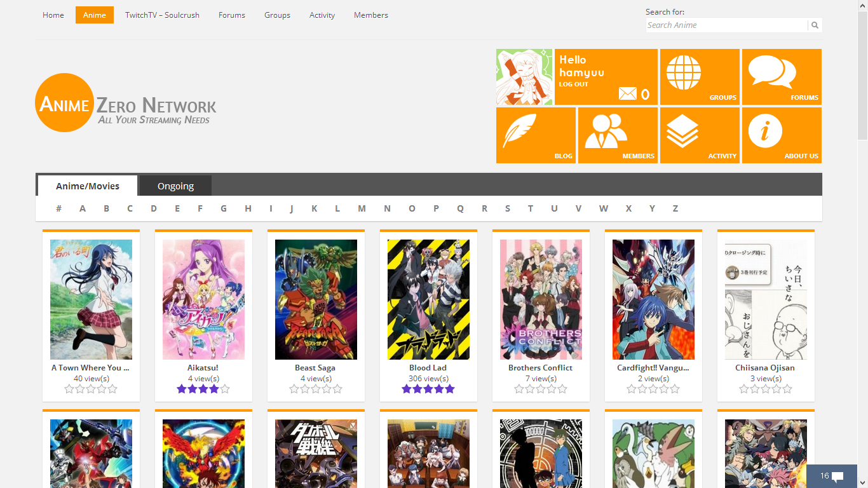The image size is (868, 488).
Task: Filter anime list by letter S
Action: pyautogui.click(x=508, y=208)
